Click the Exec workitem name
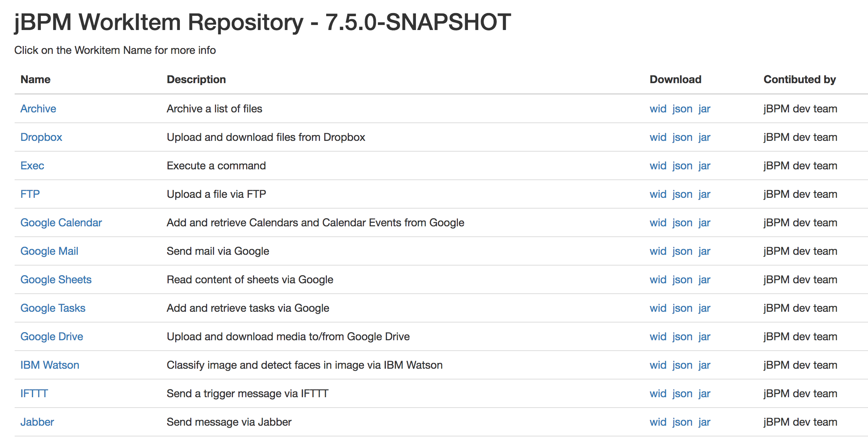Viewport: 868px width, 438px height. tap(32, 166)
